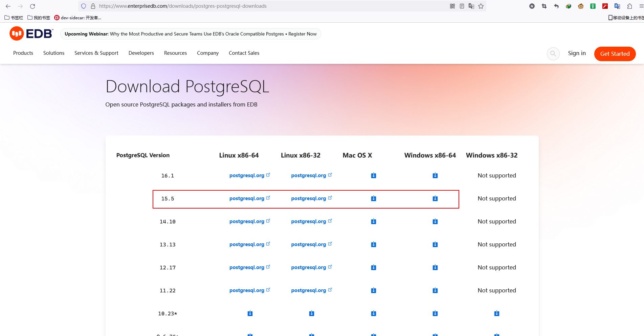Download PostgreSQL 11.22 for Mac OS X
The height and width of the screenshot is (336, 644).
click(374, 290)
